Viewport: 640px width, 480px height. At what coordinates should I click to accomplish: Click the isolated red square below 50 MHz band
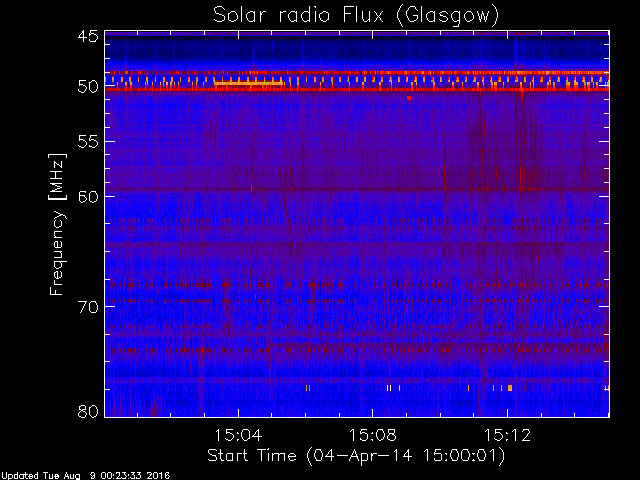click(x=409, y=98)
